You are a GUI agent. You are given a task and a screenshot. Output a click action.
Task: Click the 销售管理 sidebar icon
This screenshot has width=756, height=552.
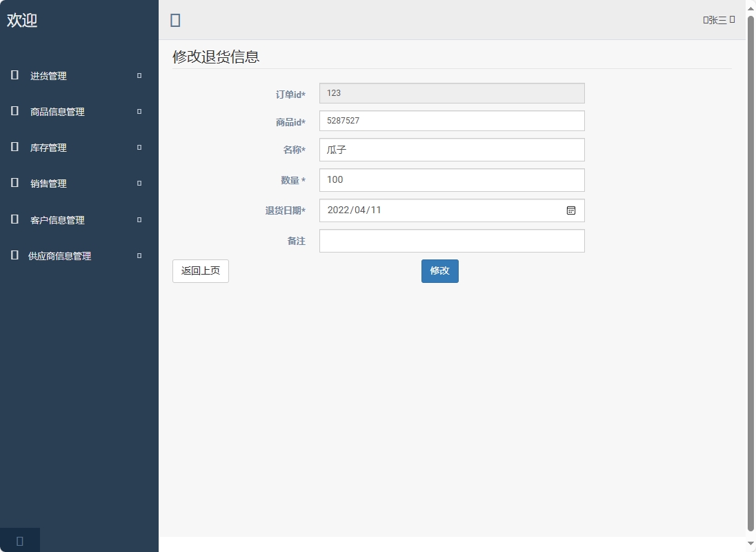coord(14,183)
